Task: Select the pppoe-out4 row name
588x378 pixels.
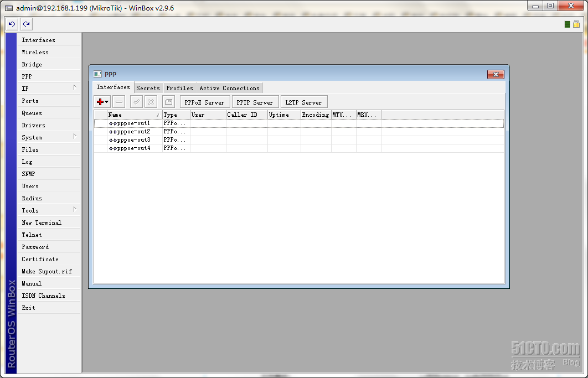Action: coord(133,148)
